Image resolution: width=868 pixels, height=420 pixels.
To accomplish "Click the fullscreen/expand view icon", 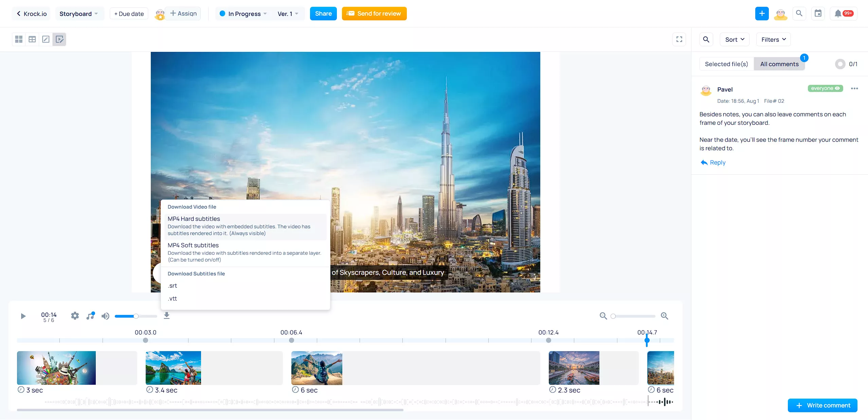I will tap(679, 39).
